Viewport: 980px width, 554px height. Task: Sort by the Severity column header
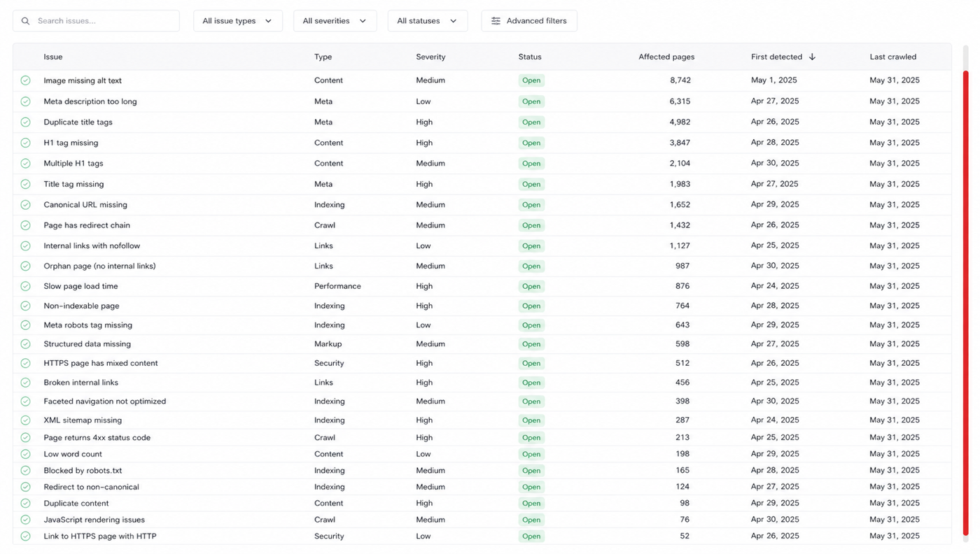430,57
